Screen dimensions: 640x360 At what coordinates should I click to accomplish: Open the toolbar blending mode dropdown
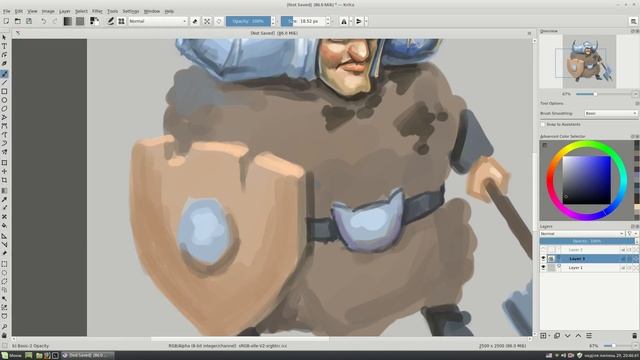[158, 21]
